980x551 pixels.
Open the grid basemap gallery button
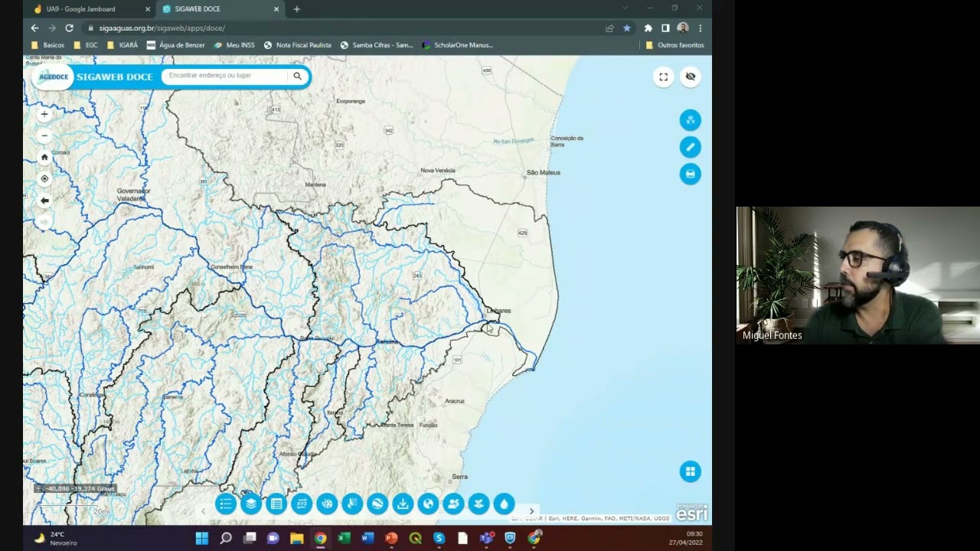coord(691,471)
